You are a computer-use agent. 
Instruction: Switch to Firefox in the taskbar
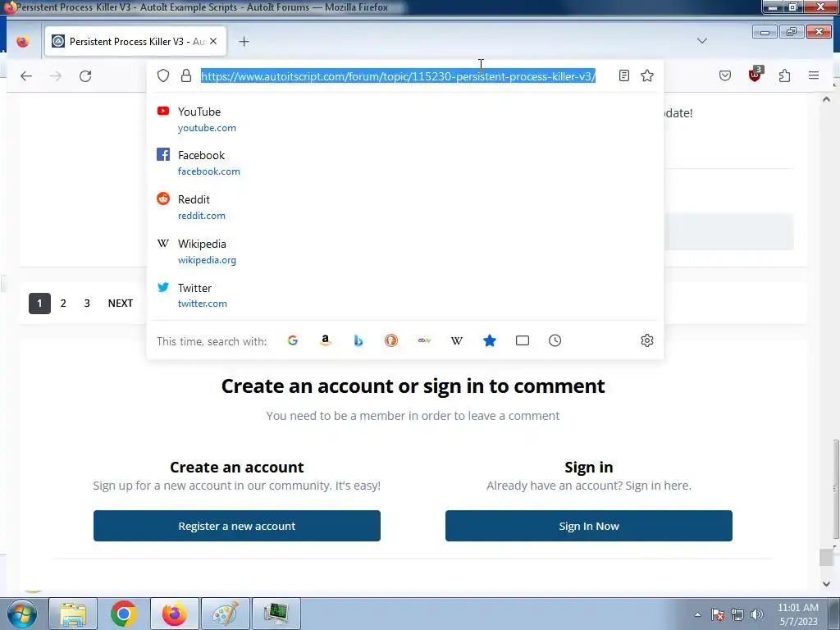tap(175, 614)
